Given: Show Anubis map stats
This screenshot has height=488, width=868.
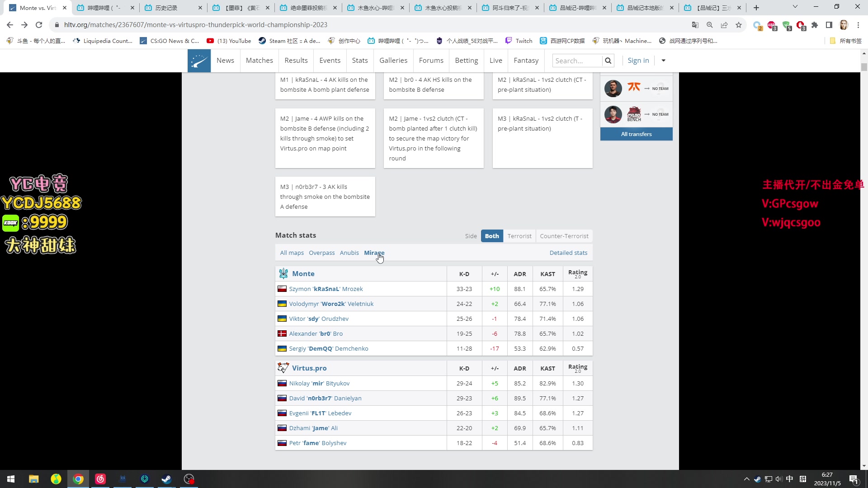Looking at the screenshot, I should pos(349,253).
